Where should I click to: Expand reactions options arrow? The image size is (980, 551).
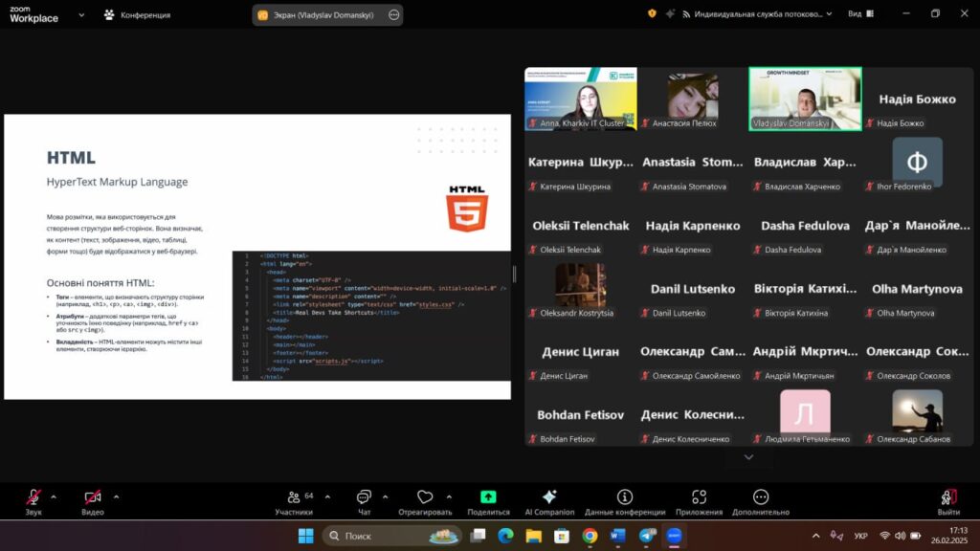click(450, 497)
